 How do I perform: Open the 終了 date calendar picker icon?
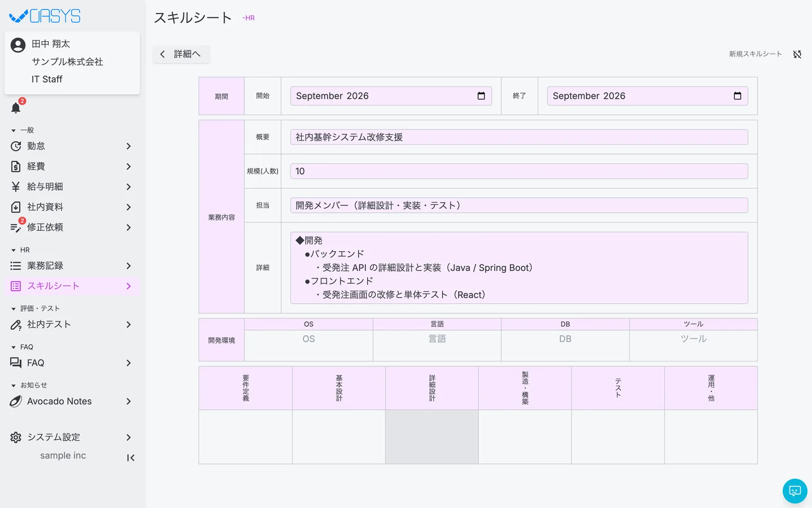coord(738,96)
